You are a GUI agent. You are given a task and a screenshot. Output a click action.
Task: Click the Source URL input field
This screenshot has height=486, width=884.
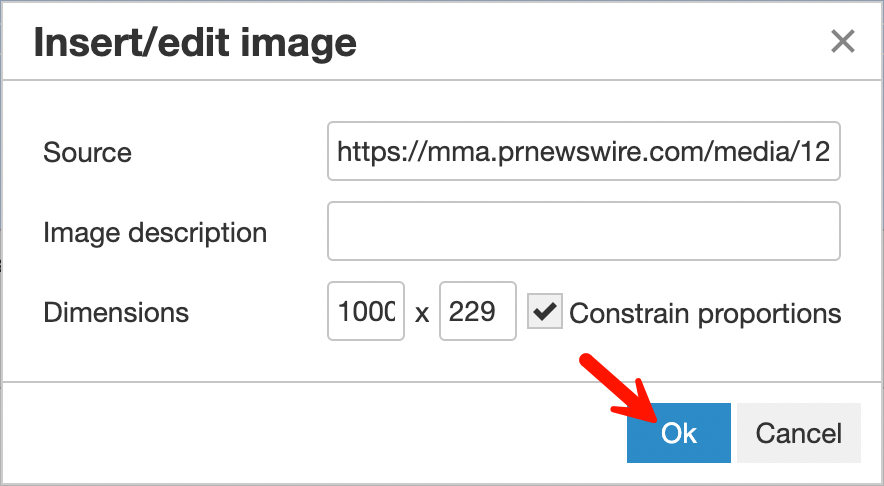[x=583, y=152]
